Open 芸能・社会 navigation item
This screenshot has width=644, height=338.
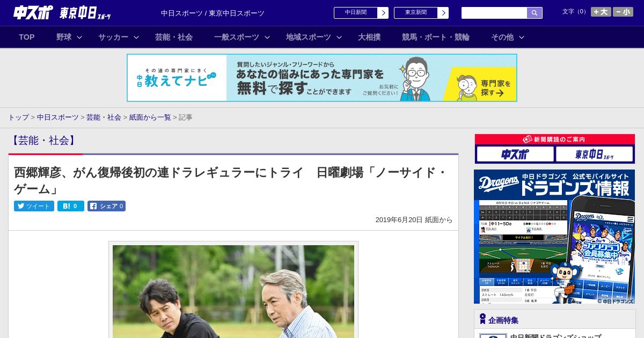coord(174,37)
